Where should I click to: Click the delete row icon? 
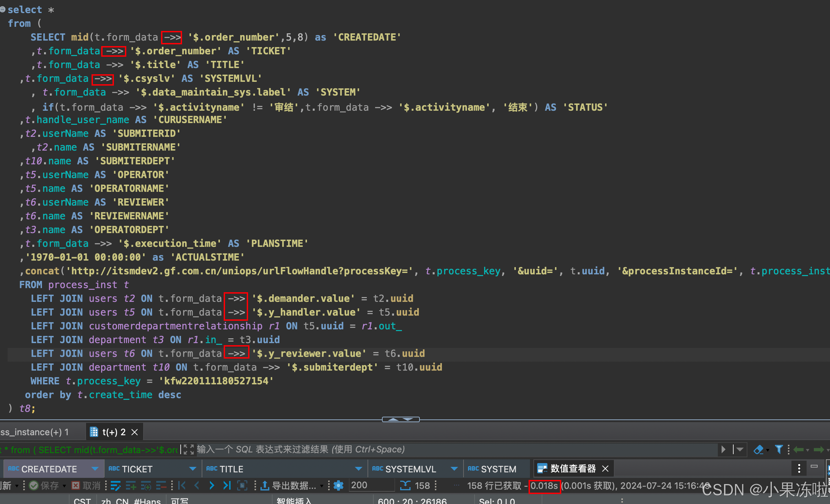click(161, 485)
